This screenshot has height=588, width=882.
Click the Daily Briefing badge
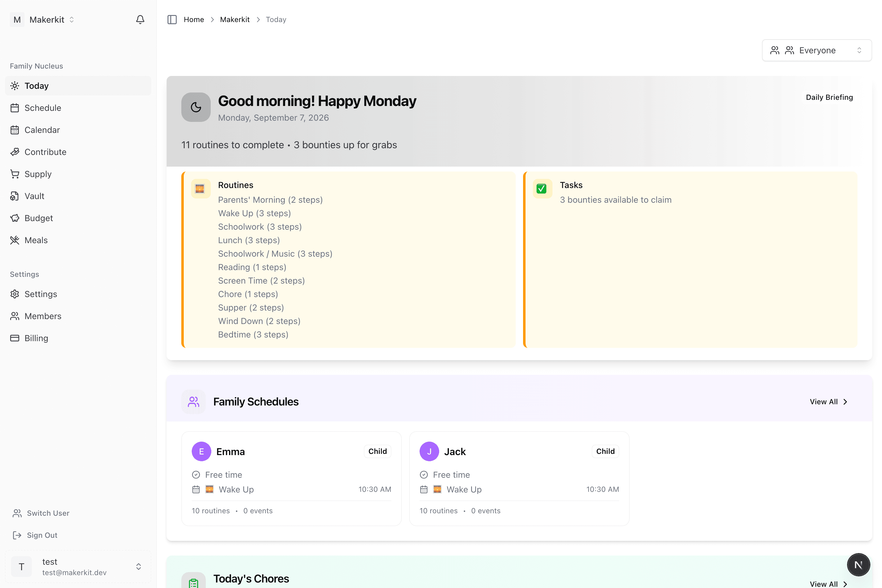pos(829,97)
